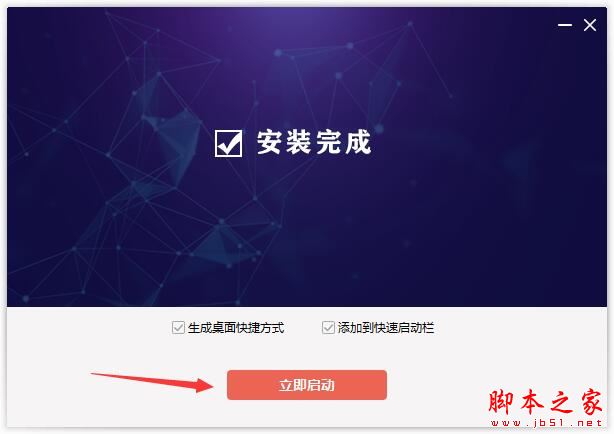Click the 安装完成 heading text
Screen dimensions: 614x434
tap(314, 143)
